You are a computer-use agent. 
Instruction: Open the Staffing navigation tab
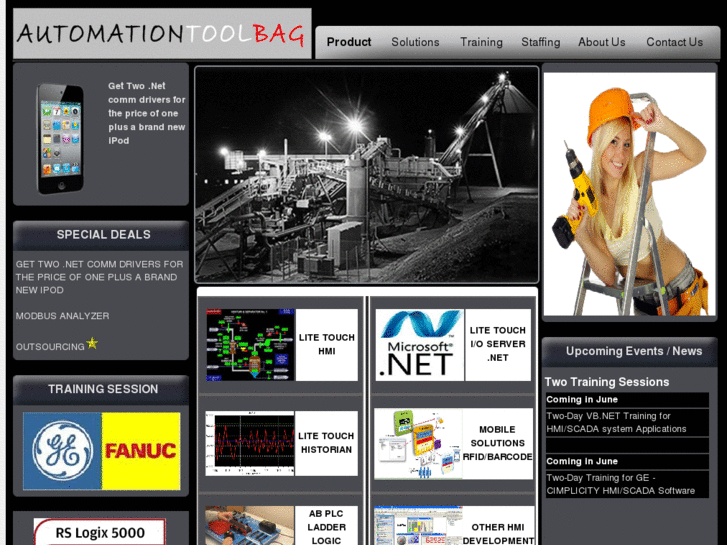pyautogui.click(x=541, y=42)
